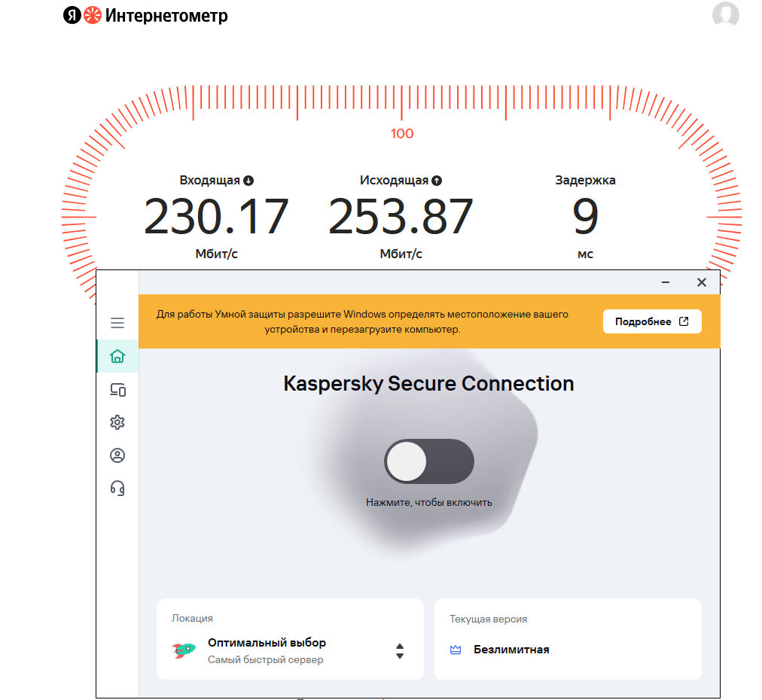
Task: Click the Подробнее button in the banner
Action: [x=652, y=321]
